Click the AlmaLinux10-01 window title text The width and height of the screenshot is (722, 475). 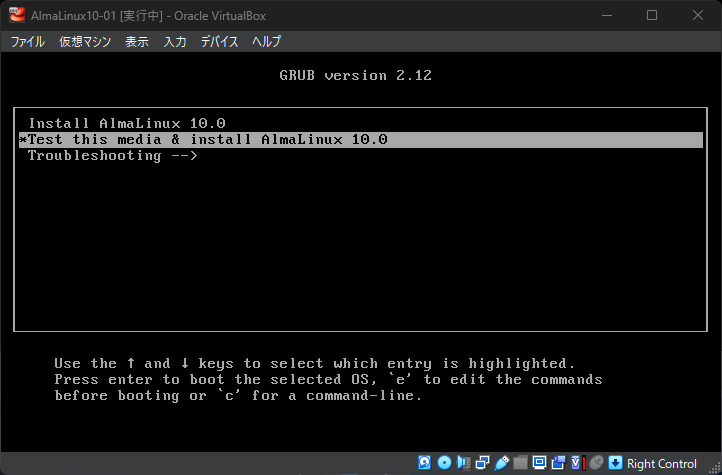[148, 16]
